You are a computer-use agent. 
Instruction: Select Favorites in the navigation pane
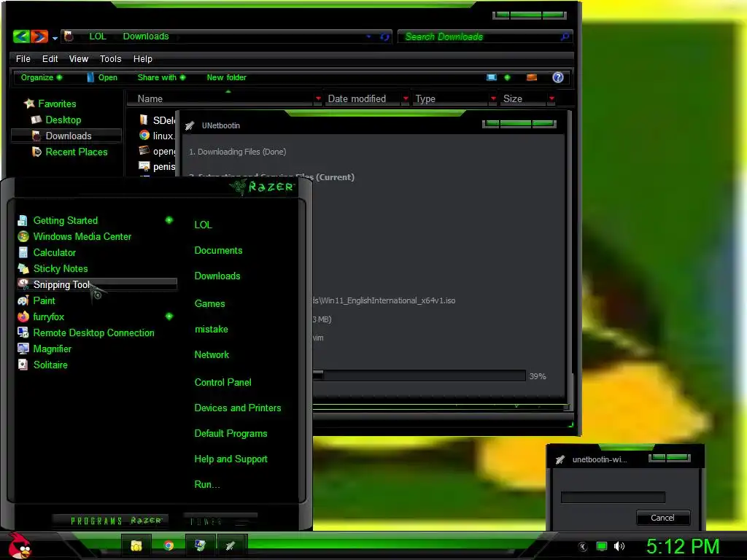[57, 104]
